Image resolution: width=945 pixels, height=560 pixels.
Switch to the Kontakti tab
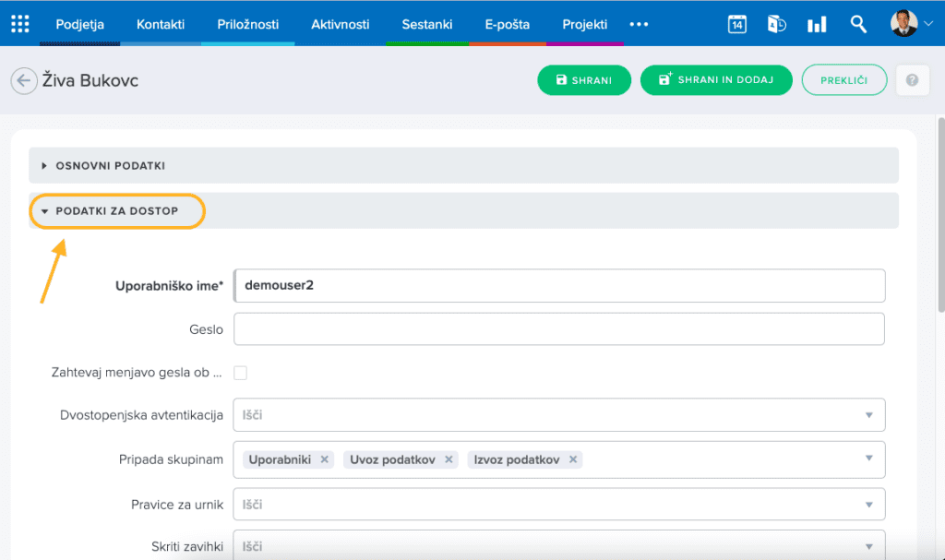pyautogui.click(x=161, y=24)
